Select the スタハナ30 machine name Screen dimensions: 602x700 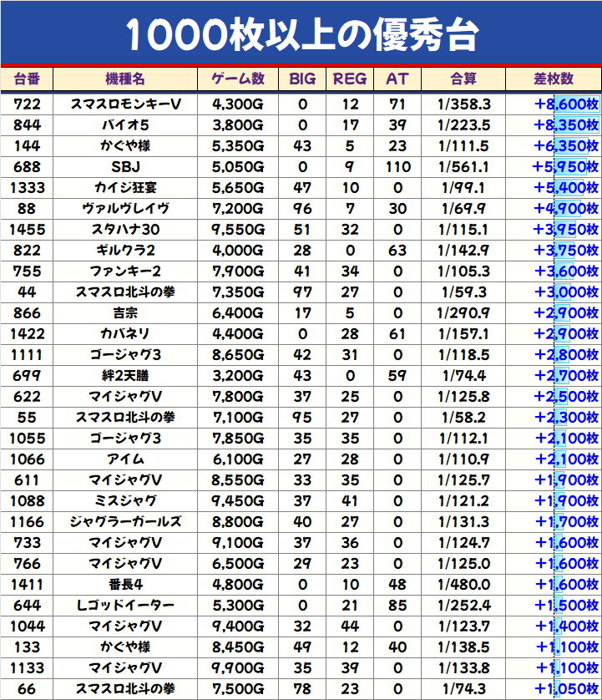(x=125, y=230)
